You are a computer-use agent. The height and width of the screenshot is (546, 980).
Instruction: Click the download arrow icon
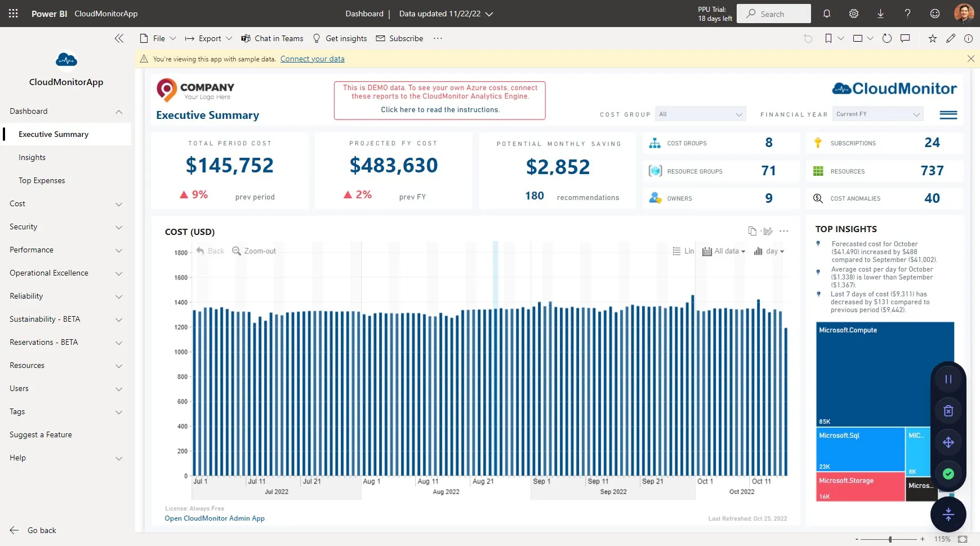coord(880,14)
